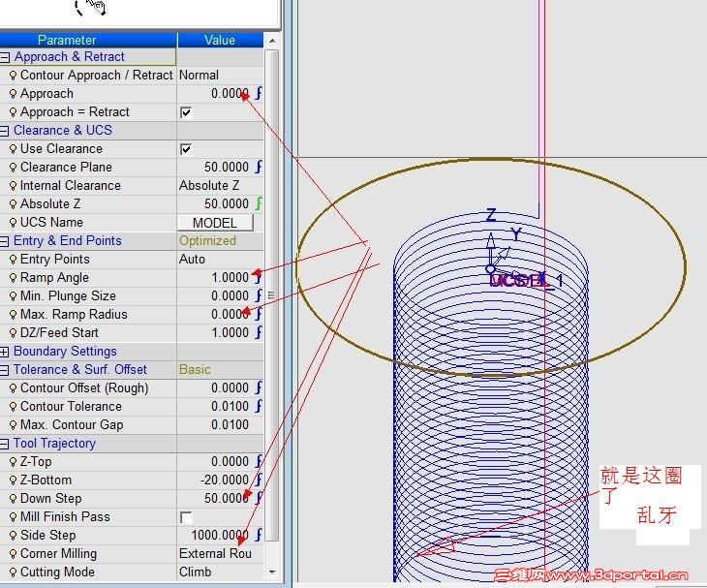Click lightbulb icon beside Use Clearance
Image resolution: width=707 pixels, height=588 pixels.
click(14, 149)
